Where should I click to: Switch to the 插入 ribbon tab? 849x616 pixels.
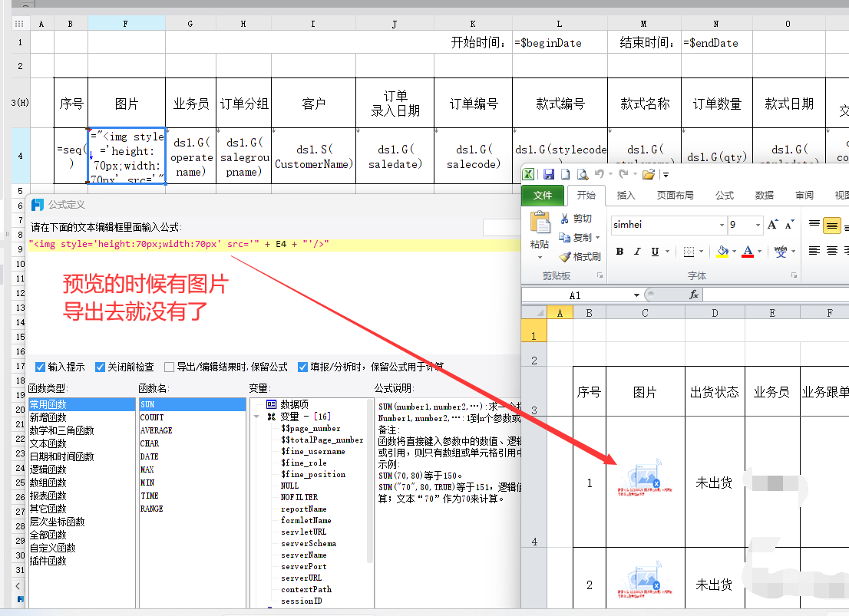click(626, 195)
